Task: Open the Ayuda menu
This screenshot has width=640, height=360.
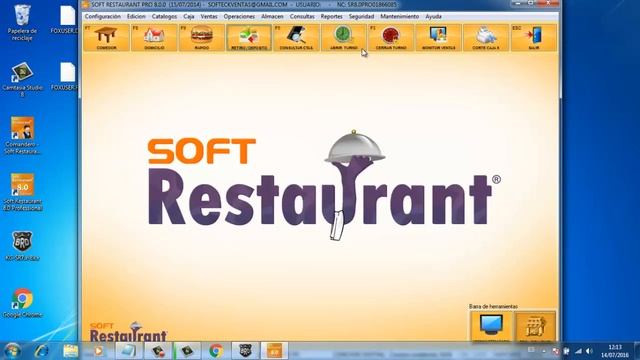Action: [433, 16]
